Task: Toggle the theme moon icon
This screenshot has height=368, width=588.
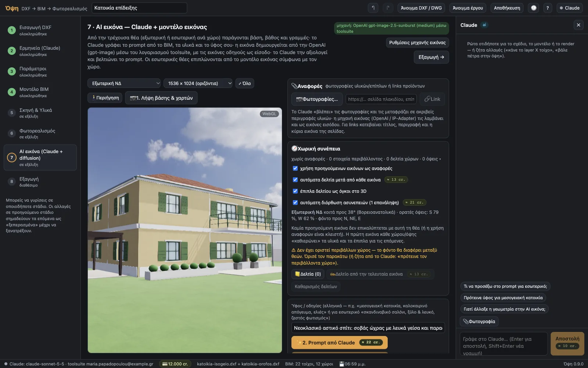Action: pyautogui.click(x=534, y=8)
